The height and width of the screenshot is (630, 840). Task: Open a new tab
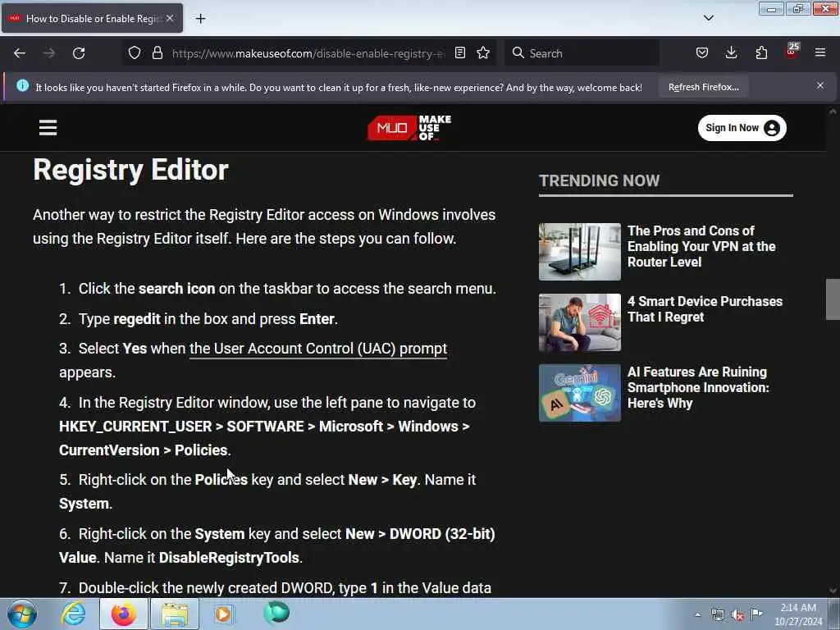(x=200, y=19)
